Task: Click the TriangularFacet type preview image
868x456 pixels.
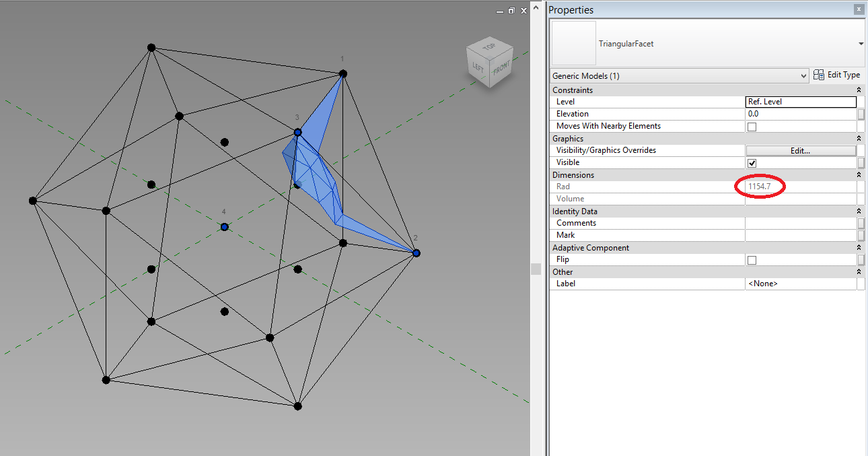Action: coord(573,43)
